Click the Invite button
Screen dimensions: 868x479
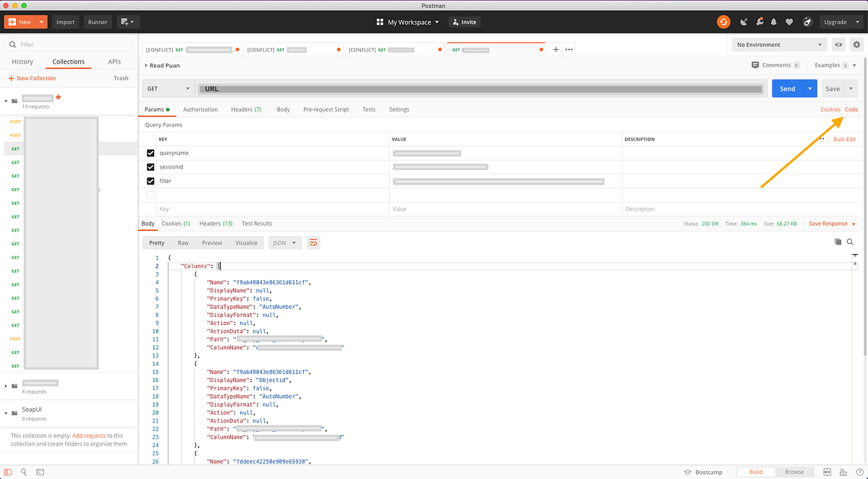464,22
